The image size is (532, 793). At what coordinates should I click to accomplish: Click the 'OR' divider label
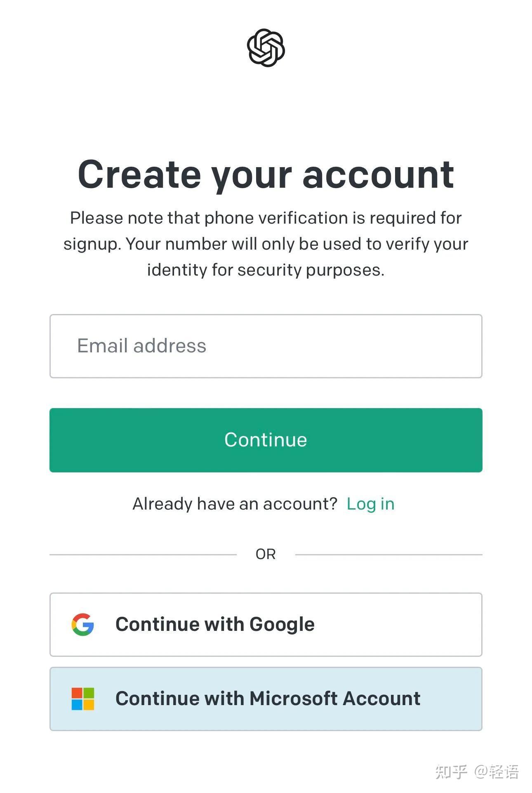coord(266,554)
